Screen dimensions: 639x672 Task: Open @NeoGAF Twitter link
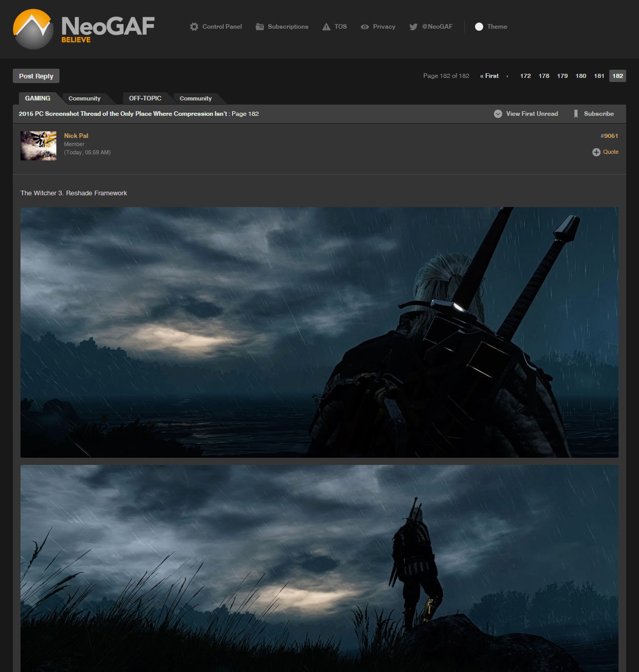point(437,27)
